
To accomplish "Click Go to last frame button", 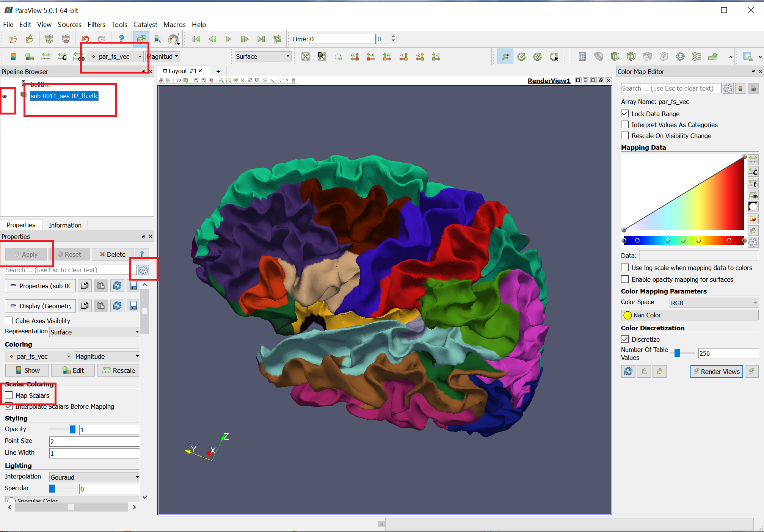I will [x=261, y=39].
